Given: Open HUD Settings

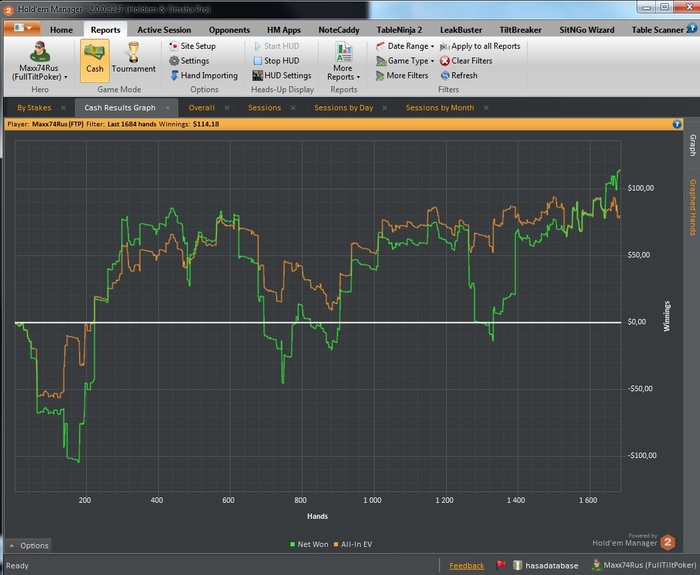Looking at the screenshot, I should [282, 75].
